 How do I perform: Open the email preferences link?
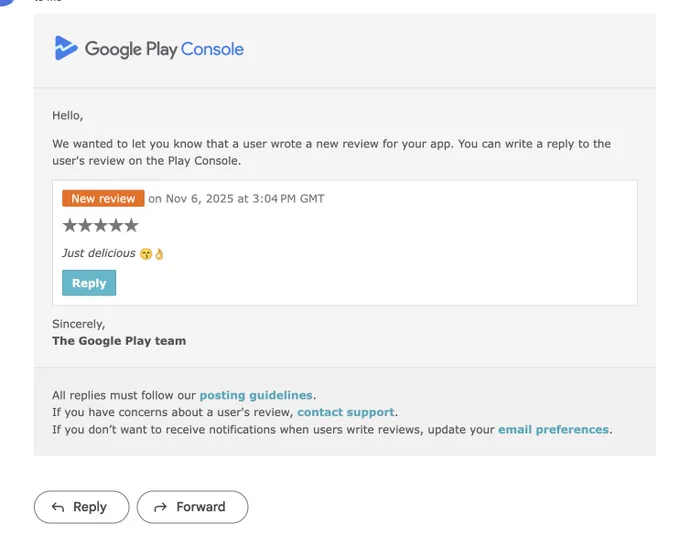click(x=553, y=429)
